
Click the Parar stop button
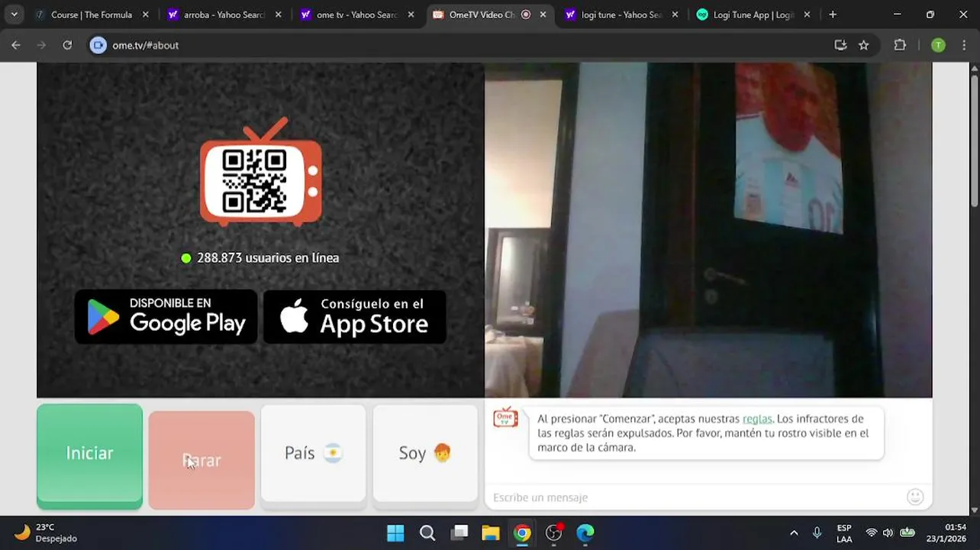pos(201,460)
